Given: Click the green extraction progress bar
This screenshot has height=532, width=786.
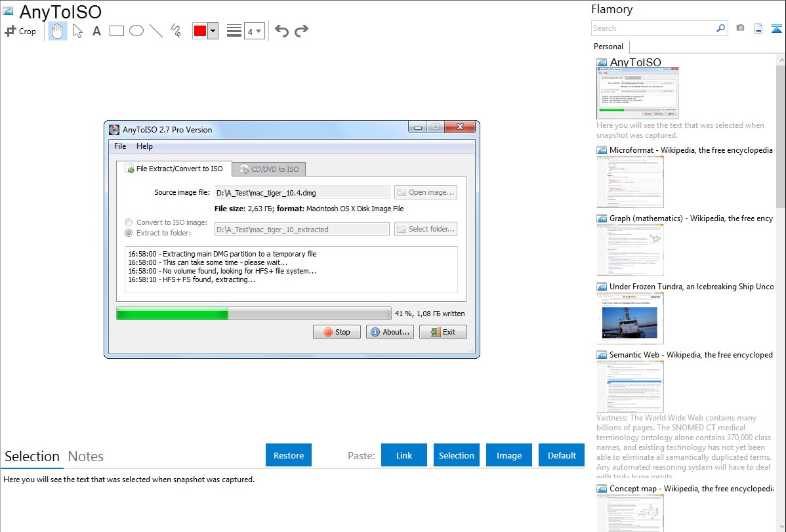Looking at the screenshot, I should [254, 314].
